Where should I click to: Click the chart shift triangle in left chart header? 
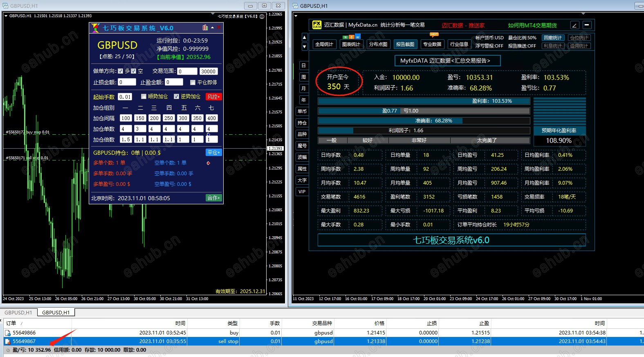coord(213,14)
